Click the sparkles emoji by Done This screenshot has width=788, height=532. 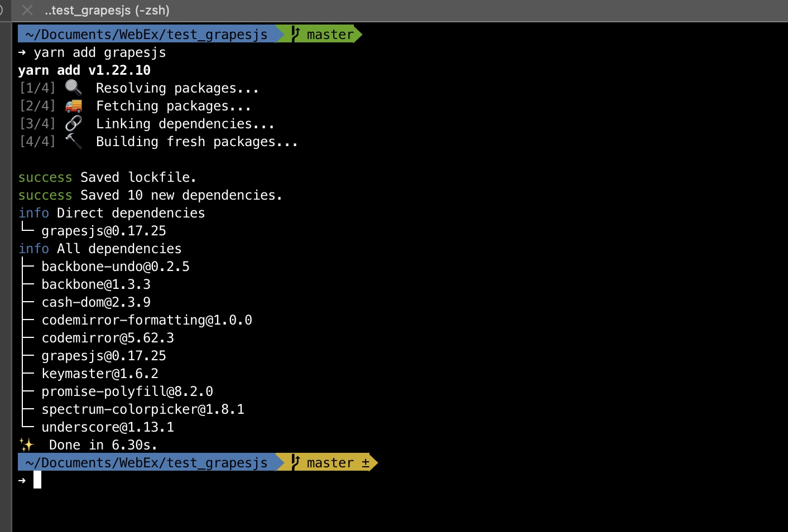[26, 444]
